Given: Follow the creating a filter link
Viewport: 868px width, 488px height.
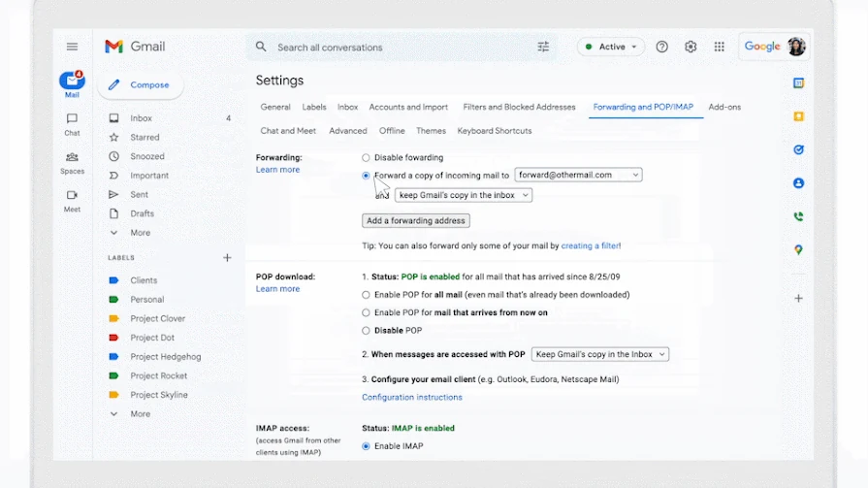Looking at the screenshot, I should tap(590, 245).
